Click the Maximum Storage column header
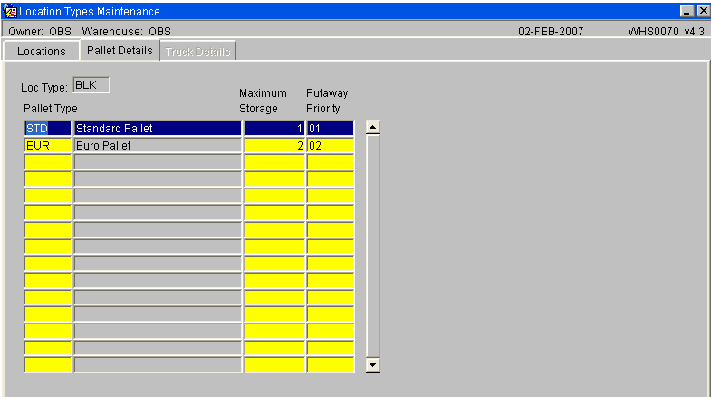The height and width of the screenshot is (398, 712). tap(263, 101)
